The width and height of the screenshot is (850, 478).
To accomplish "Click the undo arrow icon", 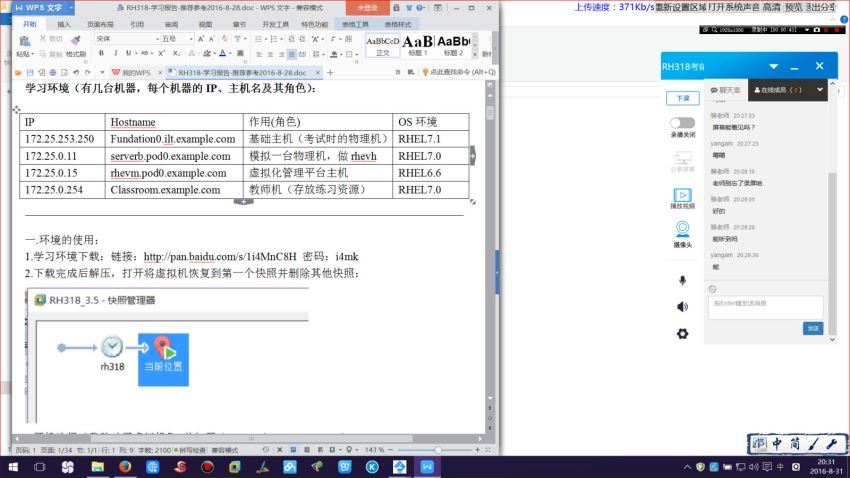I will point(76,72).
